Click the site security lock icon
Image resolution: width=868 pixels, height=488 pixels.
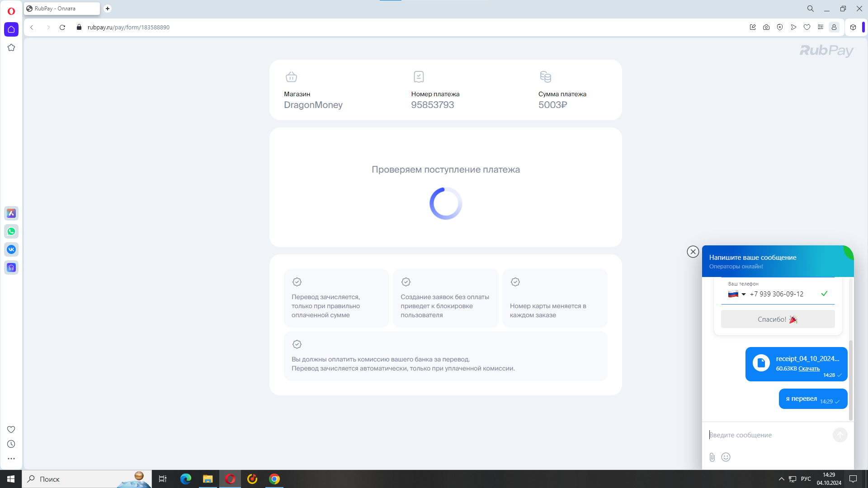[79, 27]
